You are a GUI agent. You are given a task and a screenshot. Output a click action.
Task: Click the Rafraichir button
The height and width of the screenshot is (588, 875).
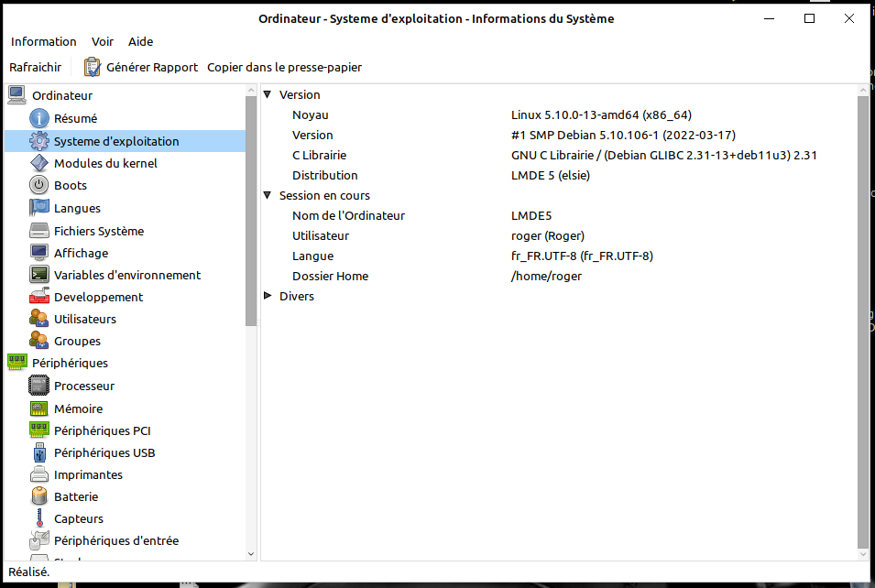tap(36, 67)
